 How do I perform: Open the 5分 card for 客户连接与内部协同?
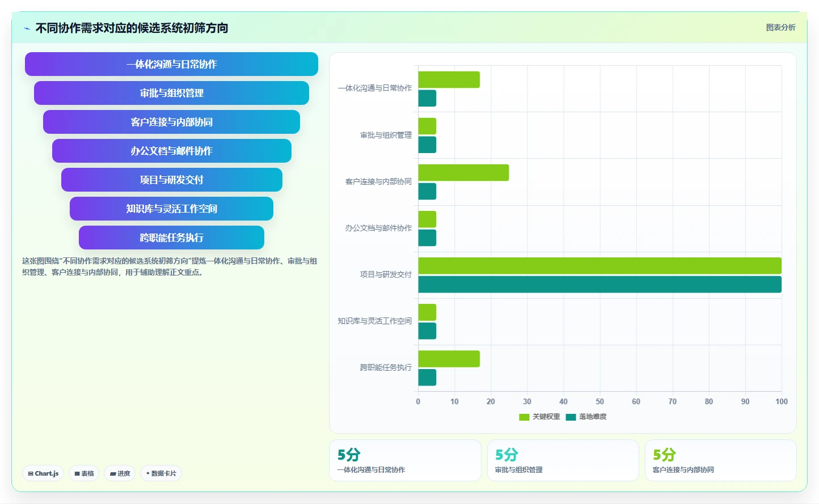coord(720,460)
